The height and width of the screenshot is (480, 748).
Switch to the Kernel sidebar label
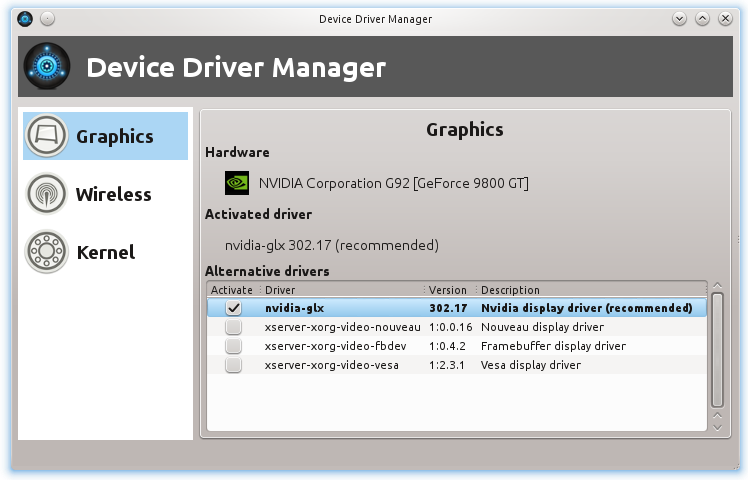click(x=106, y=252)
